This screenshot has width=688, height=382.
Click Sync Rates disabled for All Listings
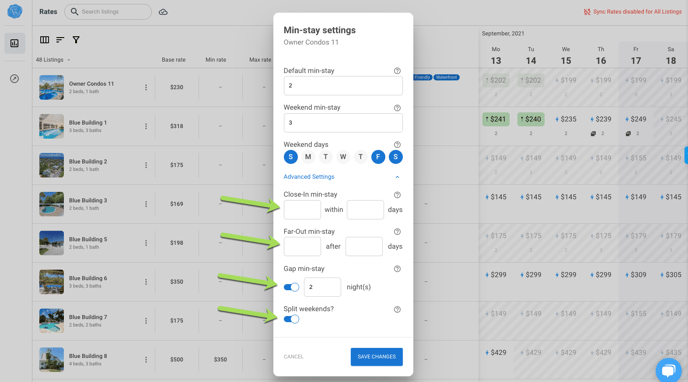point(637,12)
